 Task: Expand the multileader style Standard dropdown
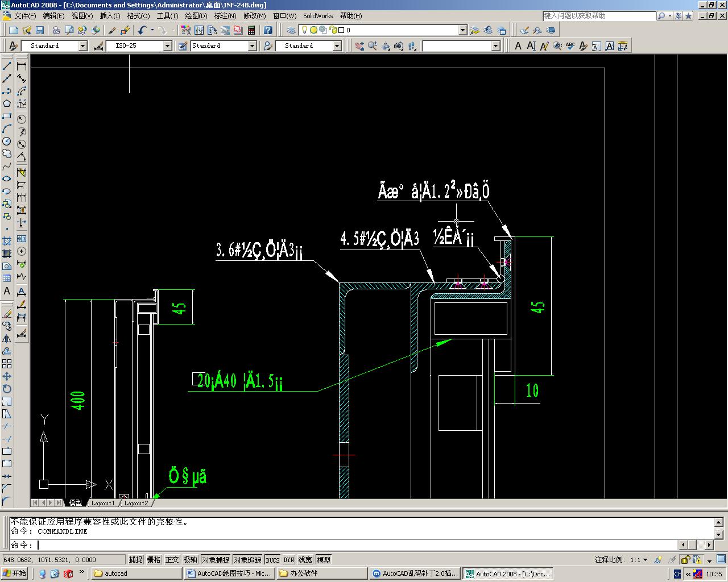(x=337, y=45)
